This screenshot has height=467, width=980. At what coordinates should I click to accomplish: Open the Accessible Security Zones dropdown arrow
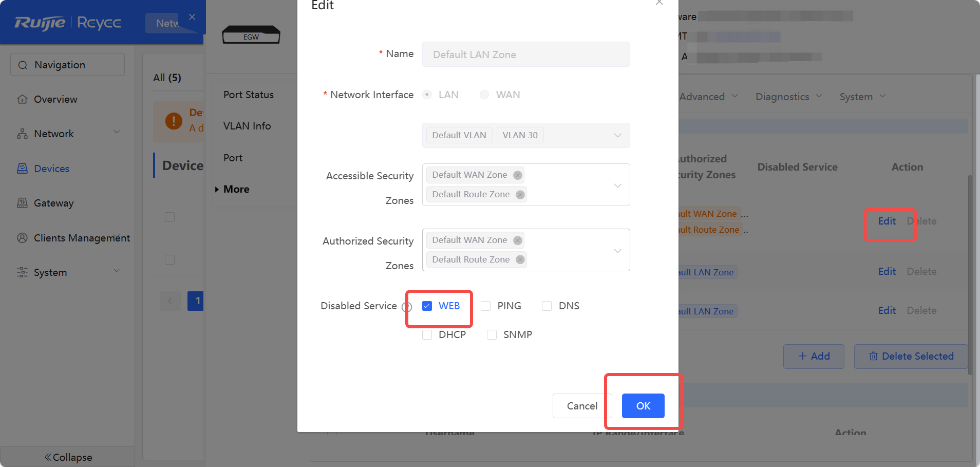pyautogui.click(x=618, y=185)
